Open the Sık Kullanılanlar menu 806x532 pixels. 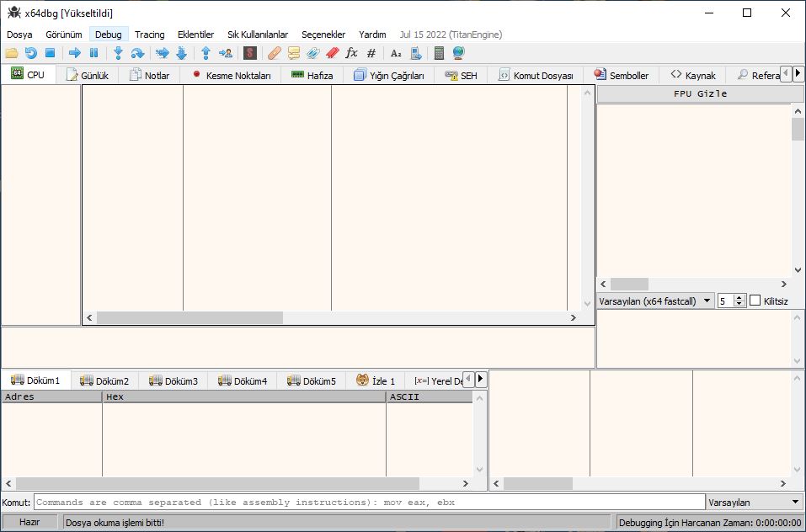258,35
